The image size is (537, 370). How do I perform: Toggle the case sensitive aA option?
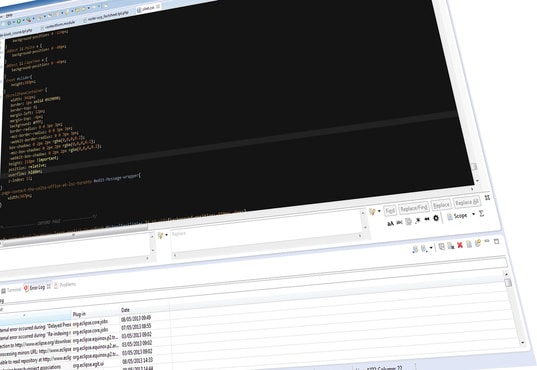[x=390, y=223]
